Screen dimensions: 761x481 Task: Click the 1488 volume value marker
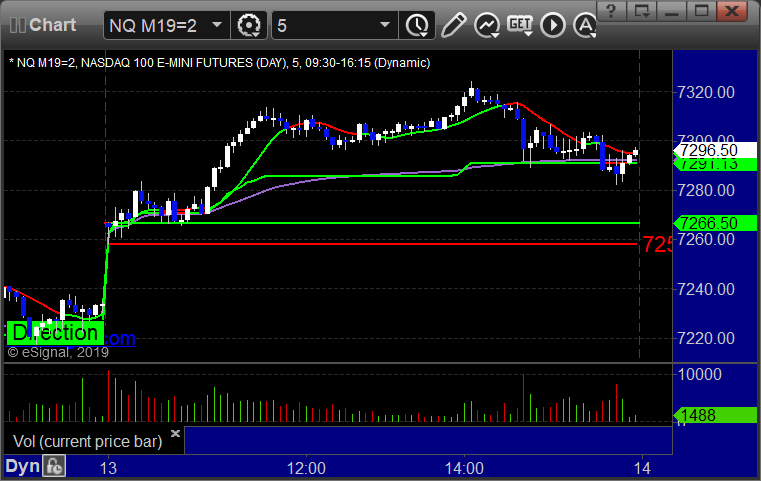coord(714,415)
